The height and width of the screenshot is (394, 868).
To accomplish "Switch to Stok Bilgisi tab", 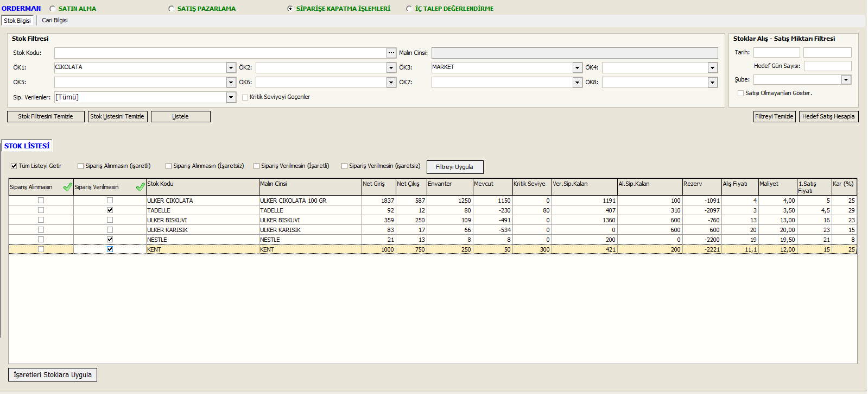I will pyautogui.click(x=17, y=21).
